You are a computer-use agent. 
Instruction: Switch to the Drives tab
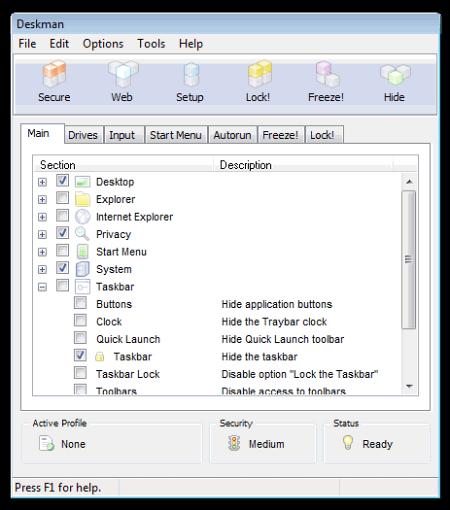click(x=83, y=135)
